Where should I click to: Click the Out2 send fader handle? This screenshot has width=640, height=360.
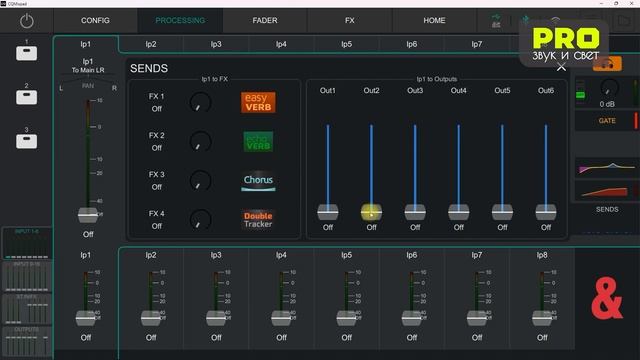(x=371, y=212)
